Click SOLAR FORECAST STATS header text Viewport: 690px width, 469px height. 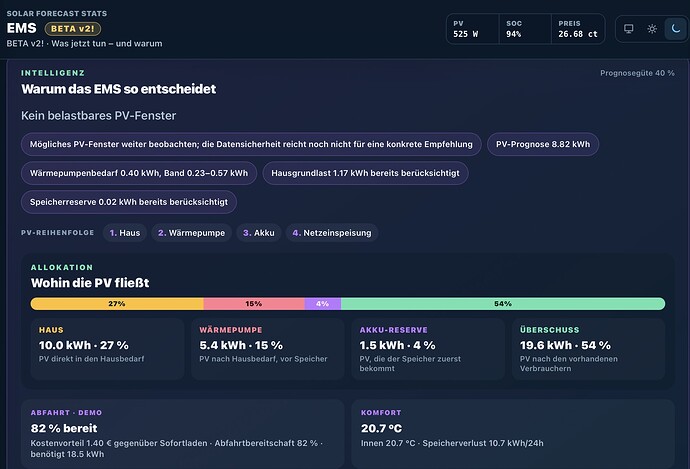(x=57, y=14)
